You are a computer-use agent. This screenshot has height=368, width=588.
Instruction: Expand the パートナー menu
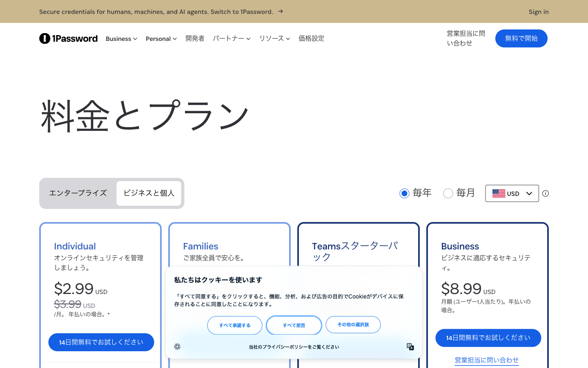tap(232, 38)
